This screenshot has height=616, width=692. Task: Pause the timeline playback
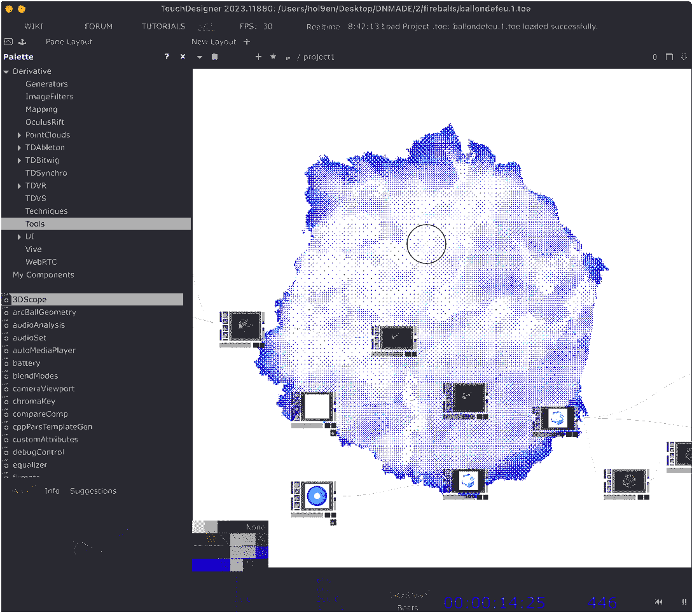pos(684,601)
